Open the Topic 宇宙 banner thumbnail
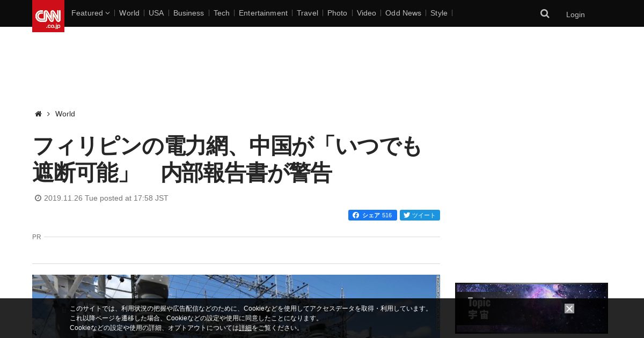Viewport: 644px width, 338px height. (531, 308)
